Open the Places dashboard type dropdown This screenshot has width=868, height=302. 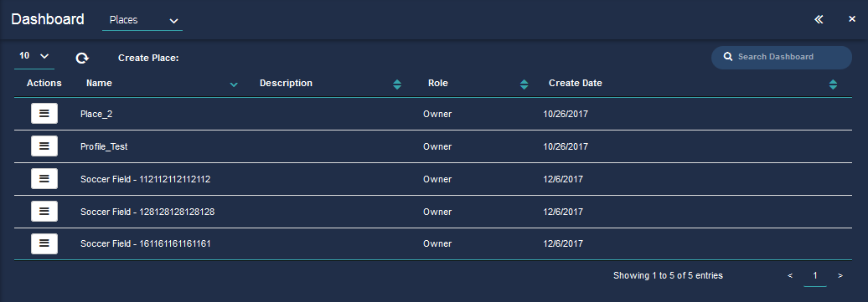click(142, 20)
